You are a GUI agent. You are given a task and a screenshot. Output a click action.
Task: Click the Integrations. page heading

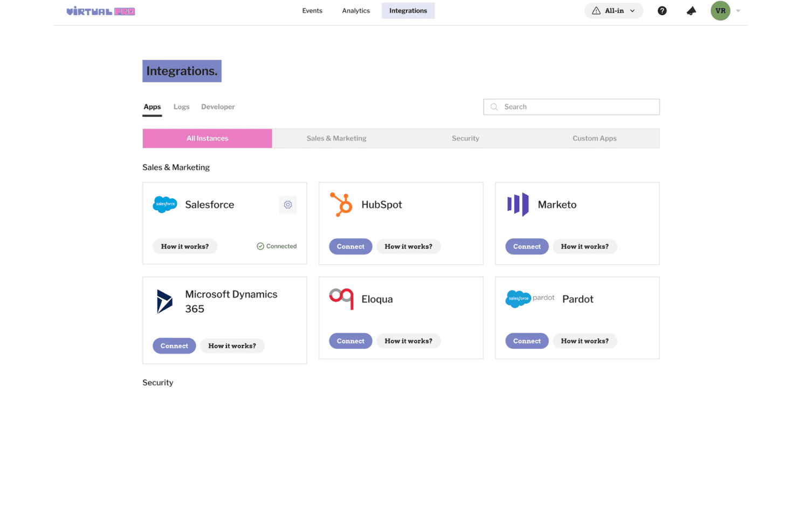pos(182,71)
